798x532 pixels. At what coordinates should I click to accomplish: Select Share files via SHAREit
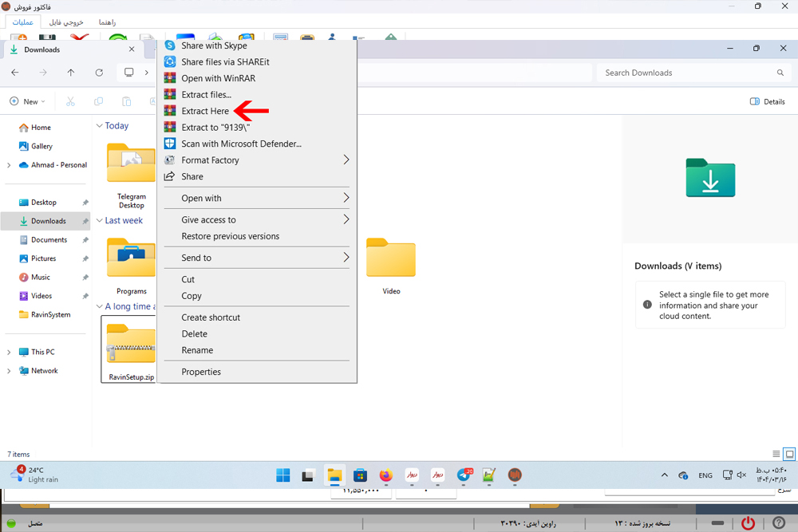coord(214,62)
